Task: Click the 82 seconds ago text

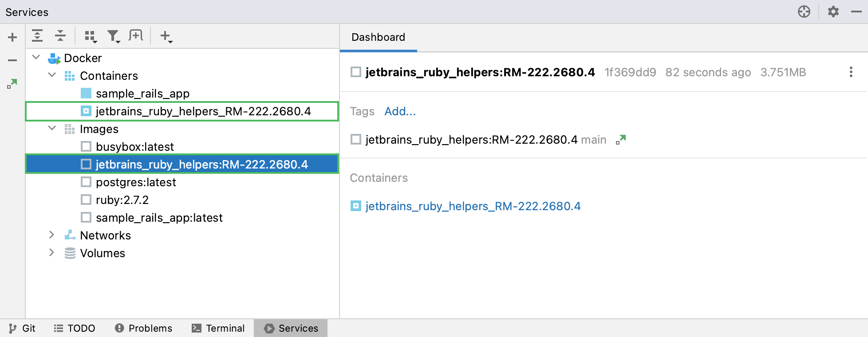Action: (708, 72)
